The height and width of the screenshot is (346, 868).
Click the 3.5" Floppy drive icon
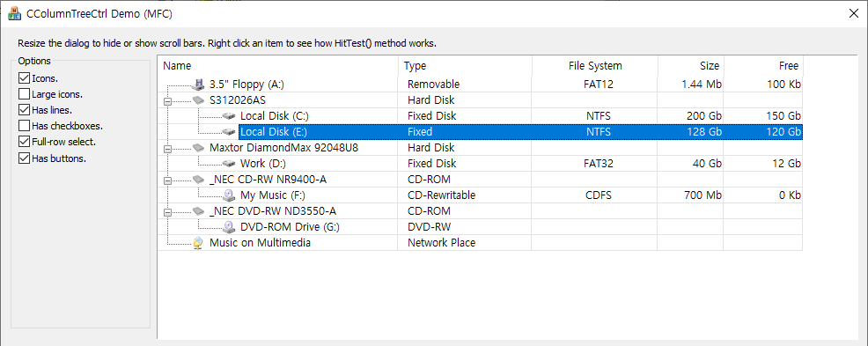tap(198, 85)
